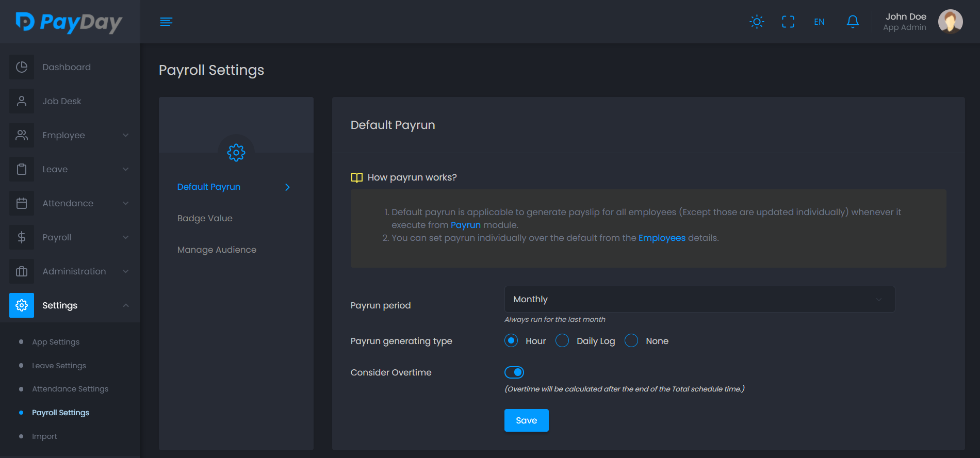This screenshot has height=458, width=980.
Task: Open Job Desk person icon
Action: (22, 101)
